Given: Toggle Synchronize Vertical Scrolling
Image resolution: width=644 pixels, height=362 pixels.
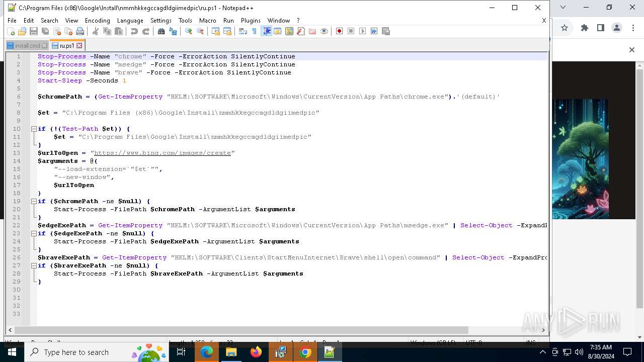Looking at the screenshot, I should [215, 31].
